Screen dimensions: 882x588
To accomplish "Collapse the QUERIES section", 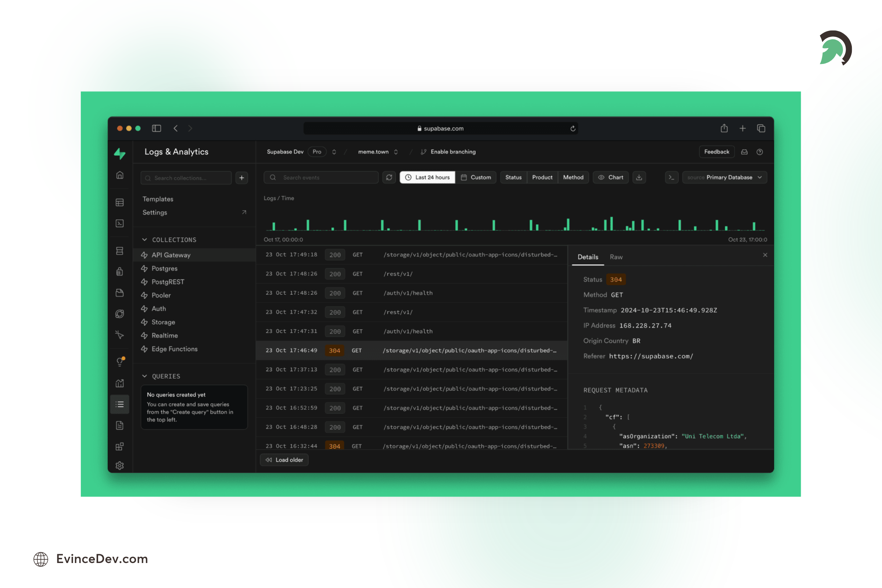I will click(x=161, y=376).
